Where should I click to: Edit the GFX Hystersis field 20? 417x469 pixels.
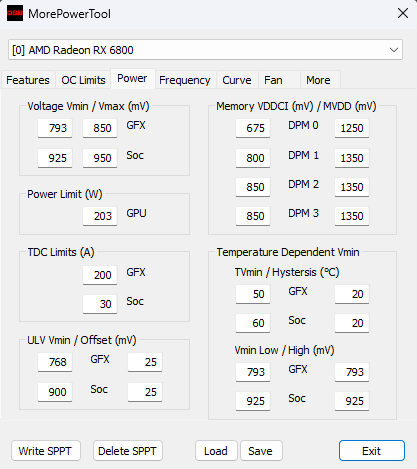point(352,294)
